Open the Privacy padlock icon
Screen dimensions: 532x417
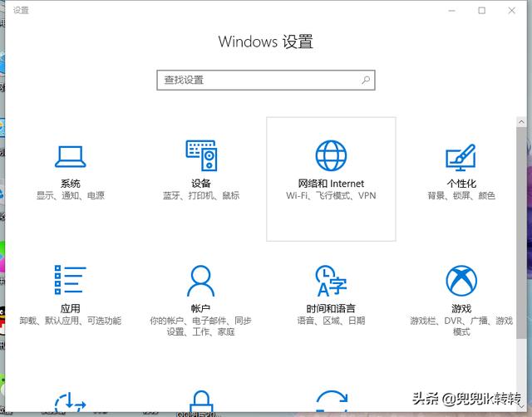click(201, 401)
